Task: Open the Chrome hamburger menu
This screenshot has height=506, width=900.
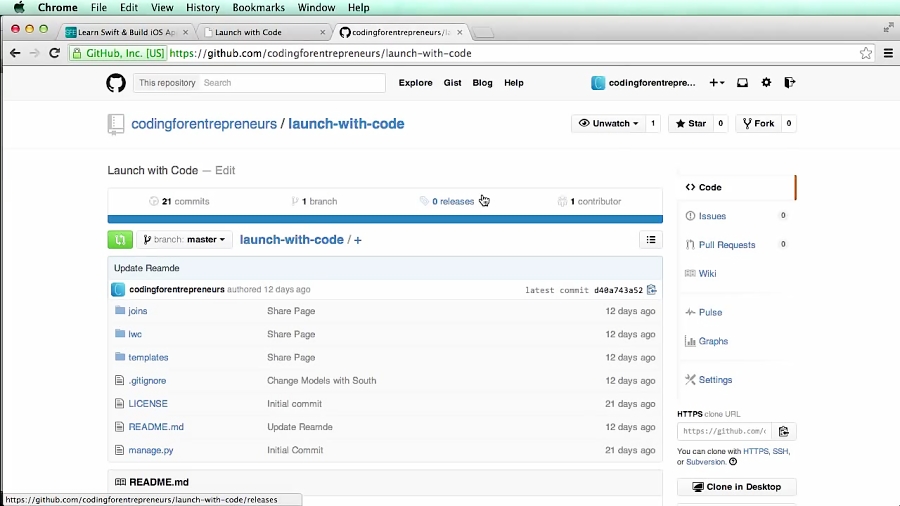Action: [888, 53]
